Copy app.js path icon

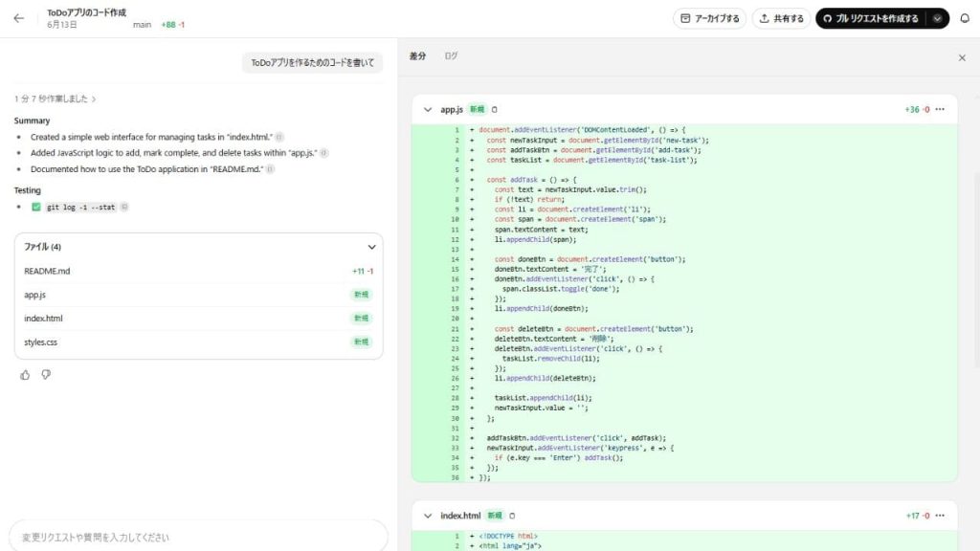495,109
